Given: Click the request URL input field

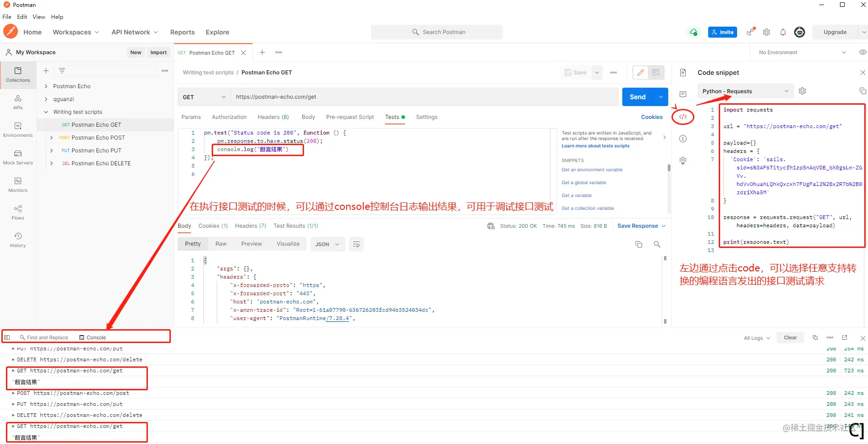Looking at the screenshot, I should tap(424, 97).
